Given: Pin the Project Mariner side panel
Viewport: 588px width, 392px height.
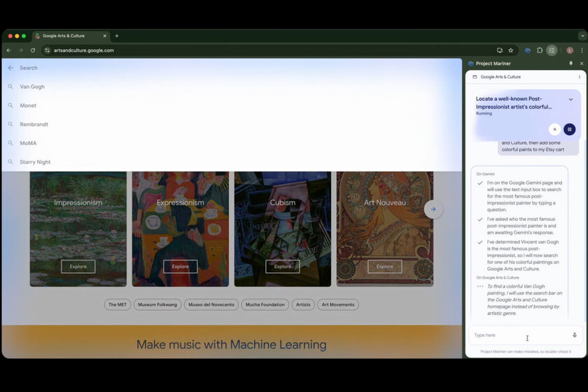Looking at the screenshot, I should (x=570, y=64).
